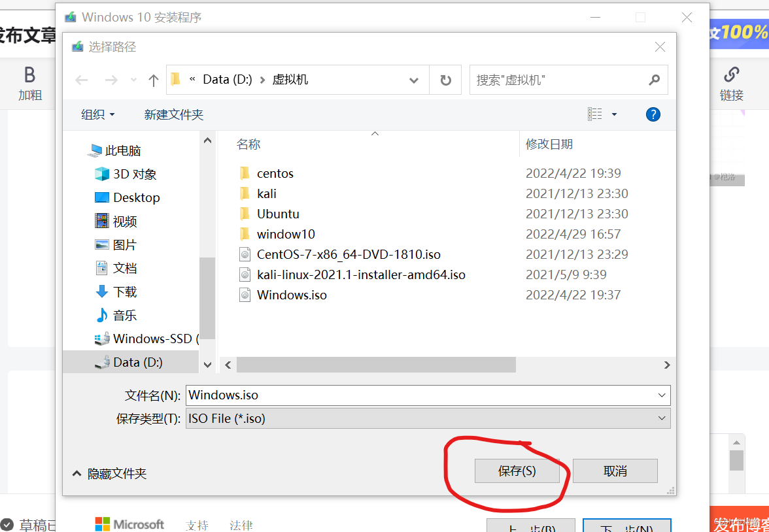Viewport: 769px width, 532px height.
Task: Select the Windows.iso file in the list
Action: coord(282,295)
